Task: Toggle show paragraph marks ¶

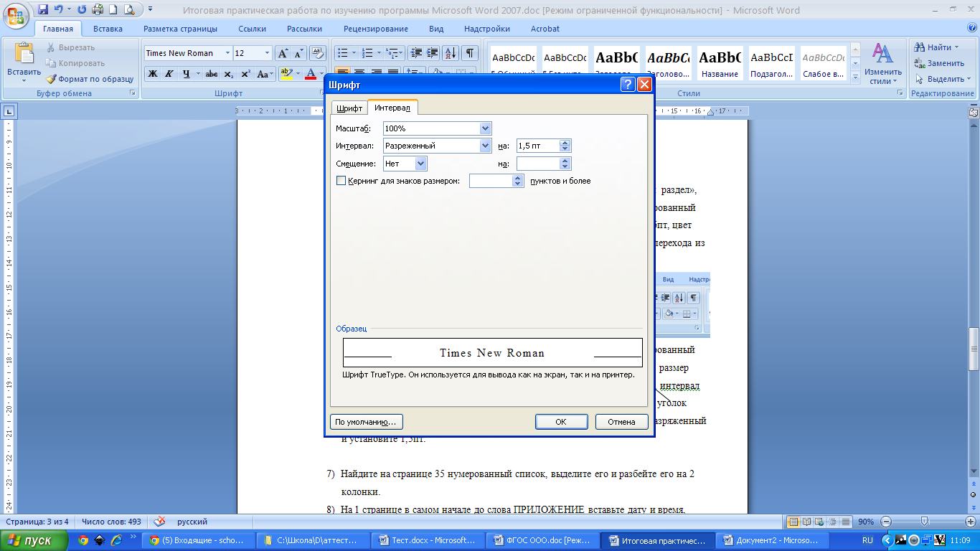Action: pyautogui.click(x=469, y=53)
